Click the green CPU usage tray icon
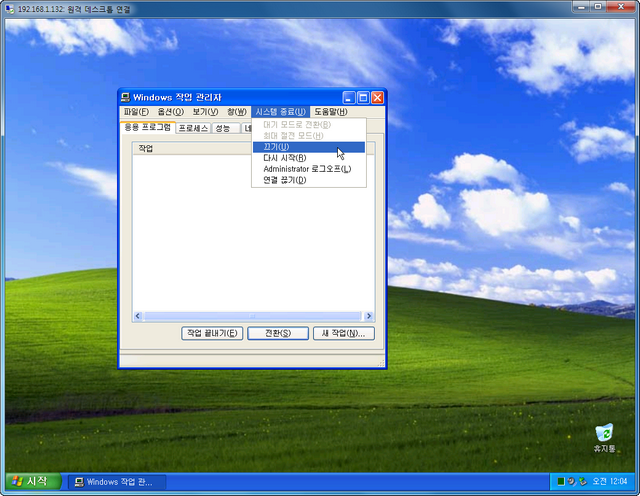Viewport: 640px width, 496px height. [561, 482]
